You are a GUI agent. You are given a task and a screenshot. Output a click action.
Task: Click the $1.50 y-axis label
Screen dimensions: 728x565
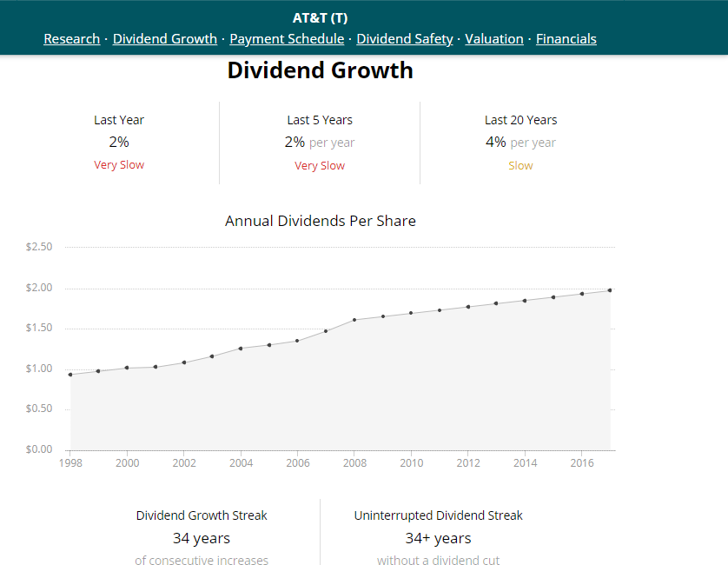coord(39,328)
